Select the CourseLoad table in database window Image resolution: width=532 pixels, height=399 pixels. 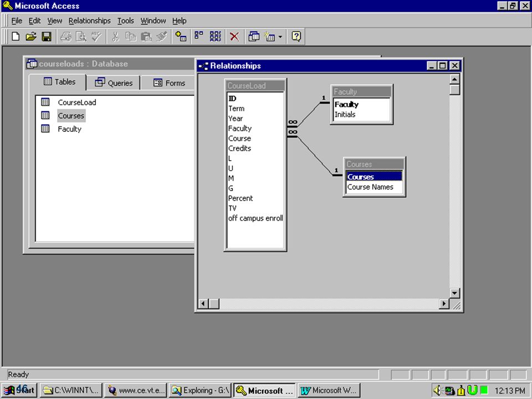(x=77, y=102)
